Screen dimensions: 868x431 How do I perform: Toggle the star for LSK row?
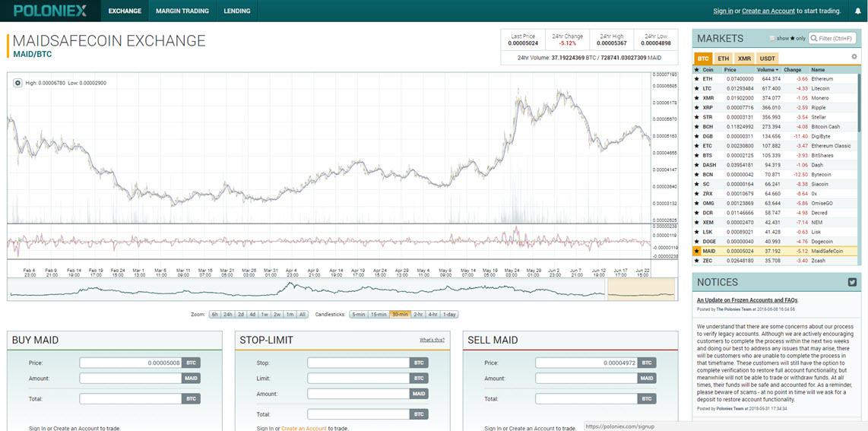coord(696,233)
